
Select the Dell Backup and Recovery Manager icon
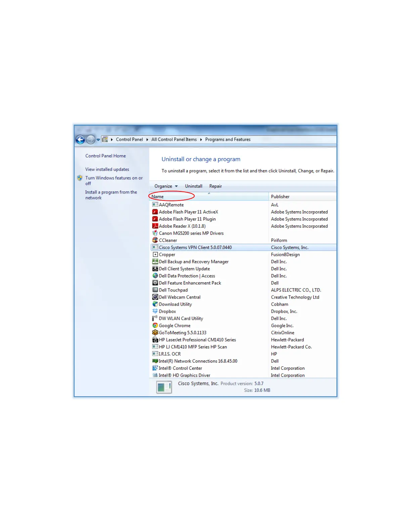point(155,261)
